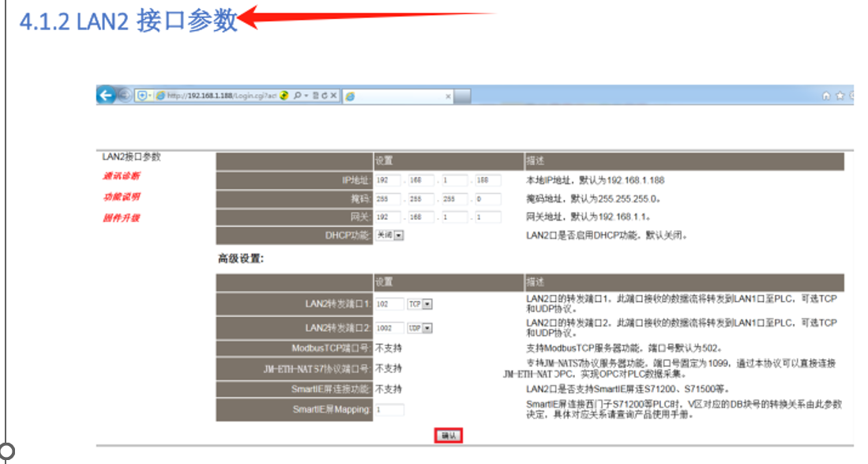Click the LAN2转发端口1 port field 102
Screen dimensions: 868x464
click(389, 304)
